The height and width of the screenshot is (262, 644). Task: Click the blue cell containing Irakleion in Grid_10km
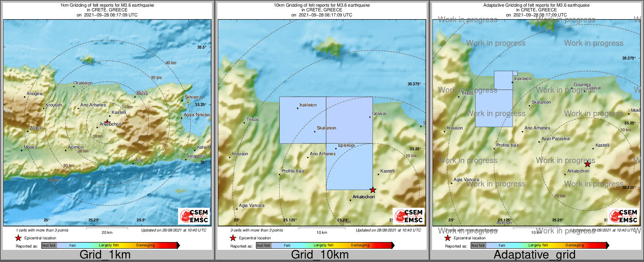(303, 120)
